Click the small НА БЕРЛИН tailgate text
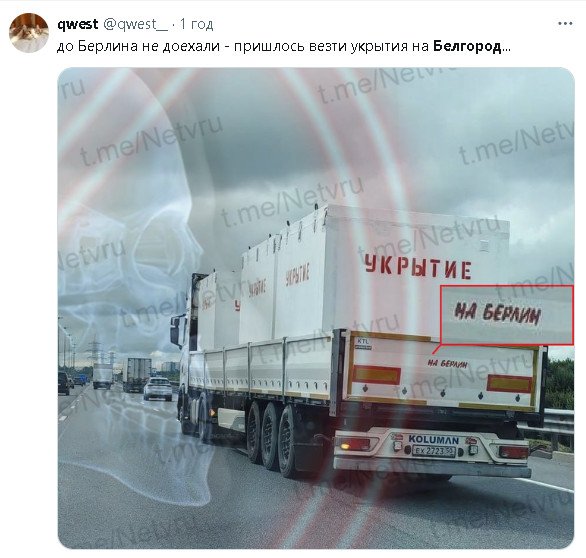 click(x=448, y=363)
